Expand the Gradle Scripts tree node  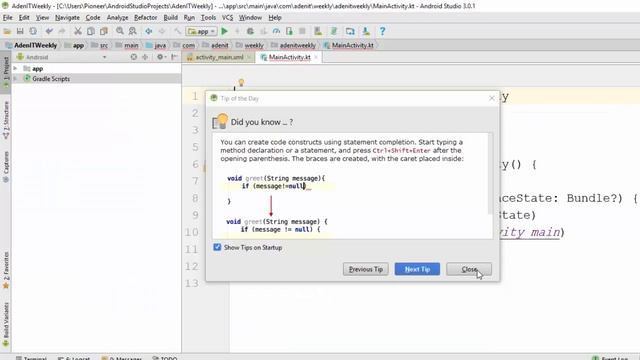tap(15, 78)
